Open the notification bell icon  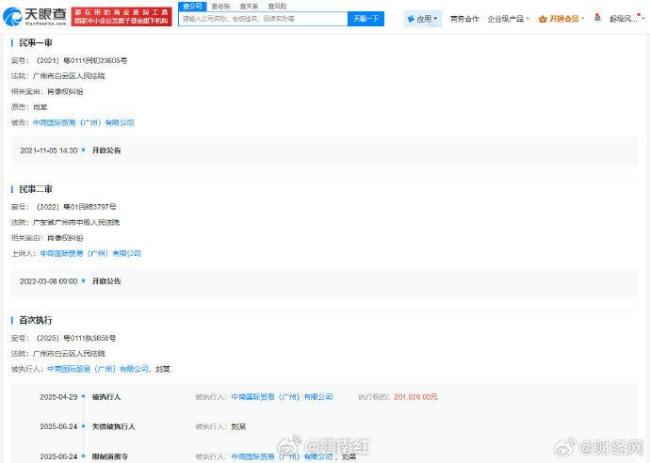[x=597, y=17]
